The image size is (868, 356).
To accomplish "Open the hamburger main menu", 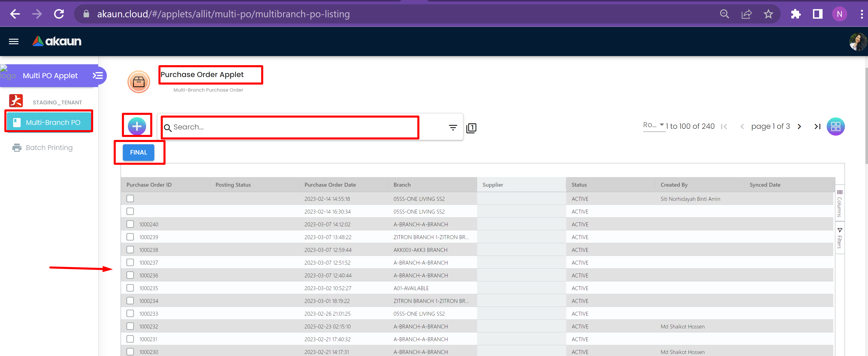I will [14, 41].
